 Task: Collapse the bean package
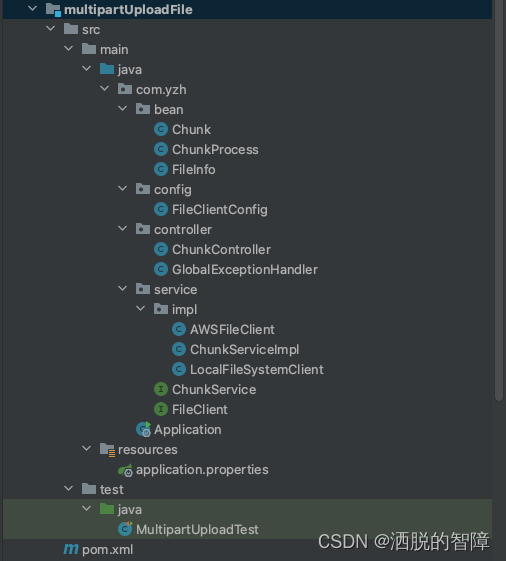[122, 109]
